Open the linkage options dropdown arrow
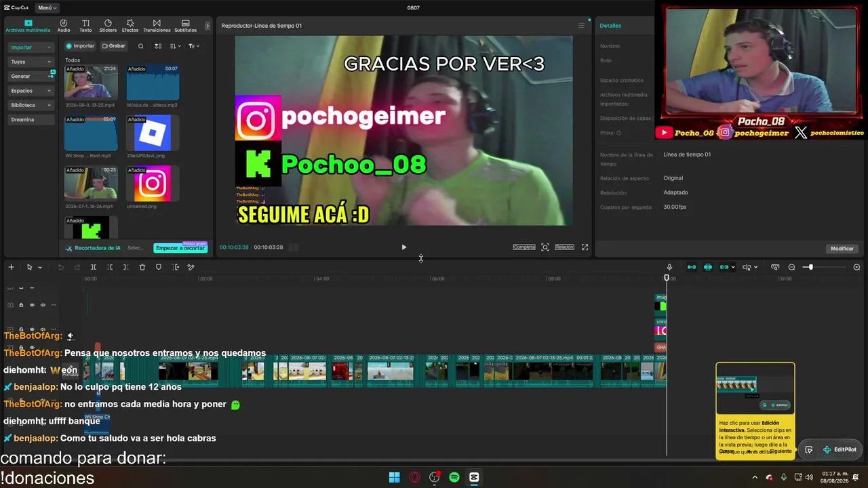This screenshot has width=868, height=488. pyautogui.click(x=733, y=267)
